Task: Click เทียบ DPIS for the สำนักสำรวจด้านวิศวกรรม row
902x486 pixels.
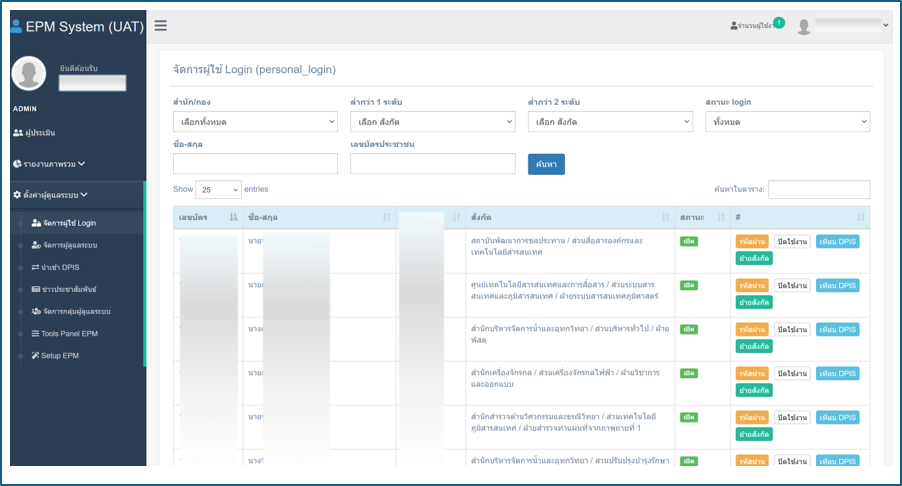Action: (838, 418)
